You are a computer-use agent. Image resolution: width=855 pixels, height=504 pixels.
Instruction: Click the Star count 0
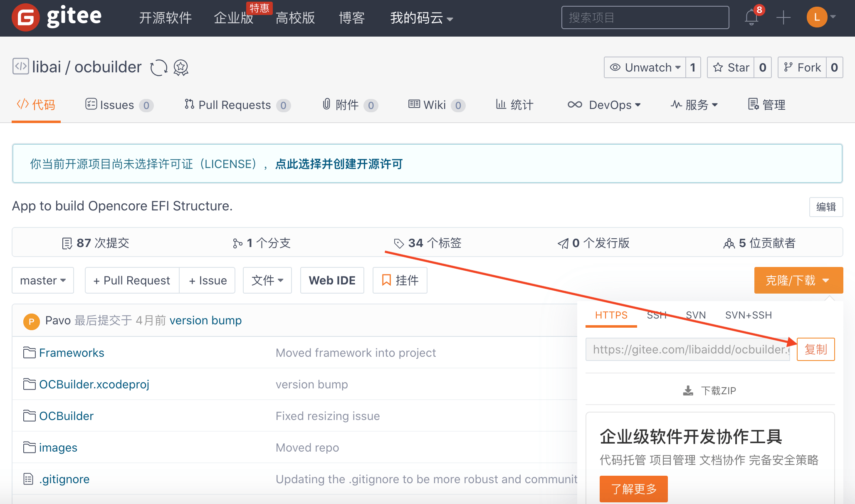click(x=763, y=67)
